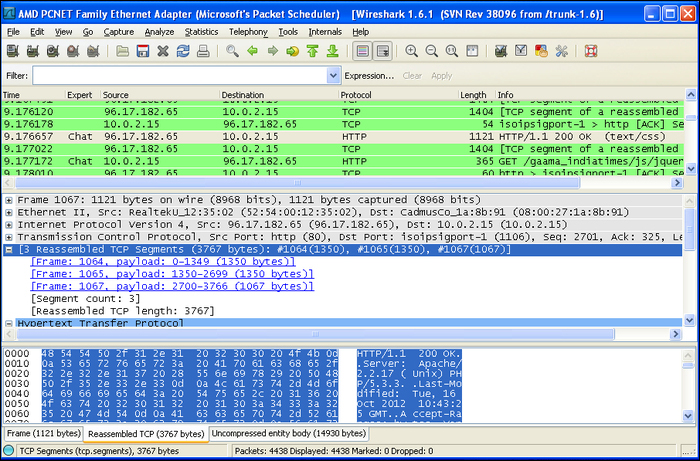Viewport: 700px width, 461px height.
Task: Print packets with the printer icon
Action: pyautogui.click(x=203, y=51)
